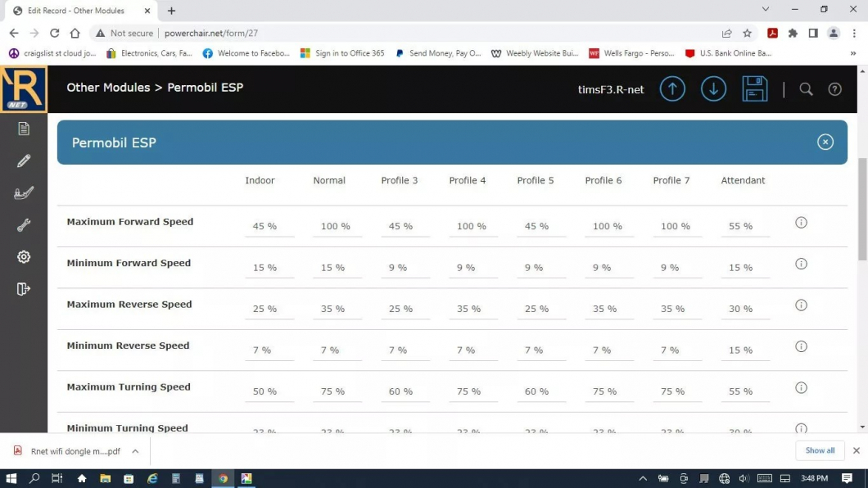Click the Indoor column header
Image resolution: width=868 pixels, height=488 pixels.
260,180
